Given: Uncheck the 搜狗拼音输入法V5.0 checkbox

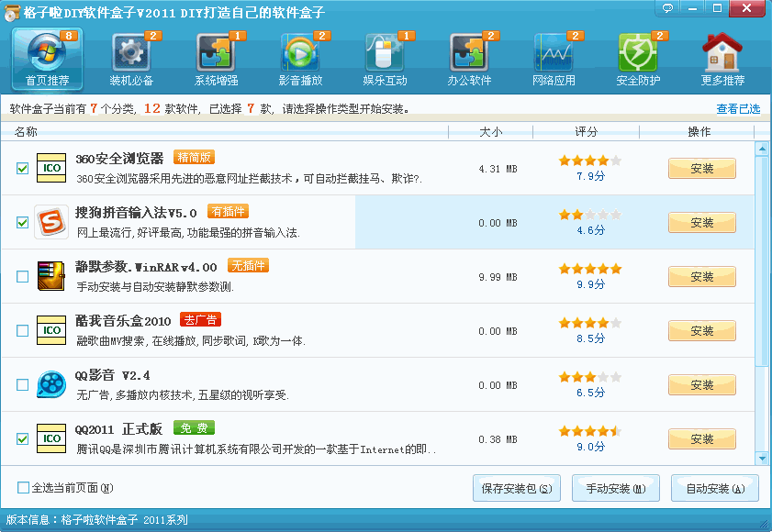Looking at the screenshot, I should click(x=22, y=223).
